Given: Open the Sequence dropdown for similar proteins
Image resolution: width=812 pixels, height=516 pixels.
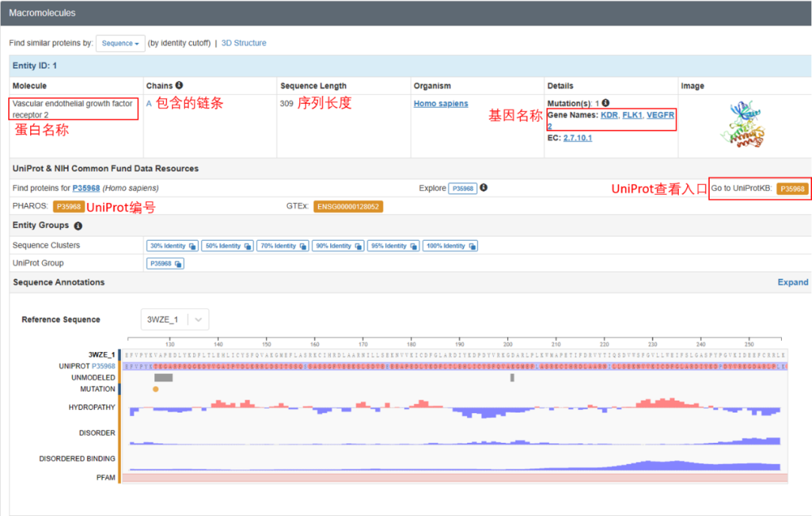Looking at the screenshot, I should [x=120, y=43].
